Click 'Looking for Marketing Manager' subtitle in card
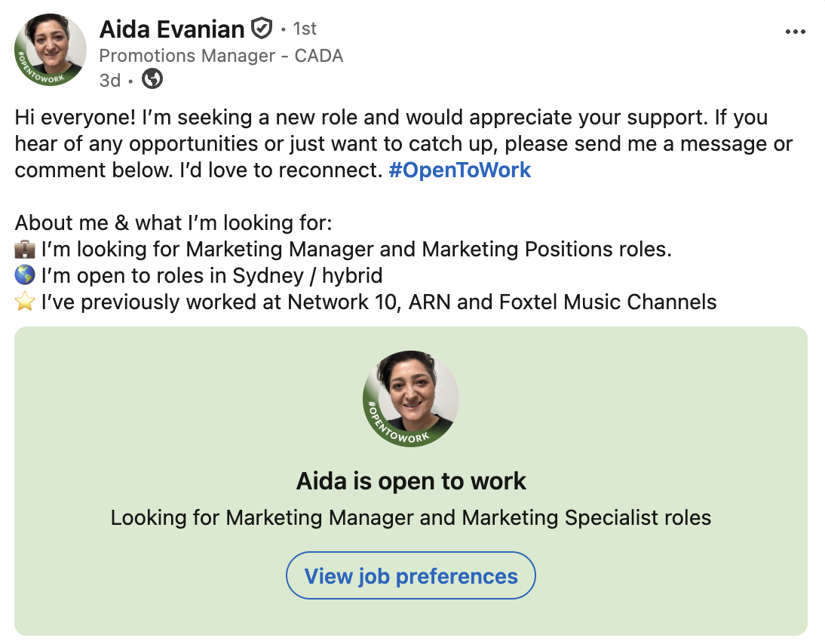 (x=411, y=518)
